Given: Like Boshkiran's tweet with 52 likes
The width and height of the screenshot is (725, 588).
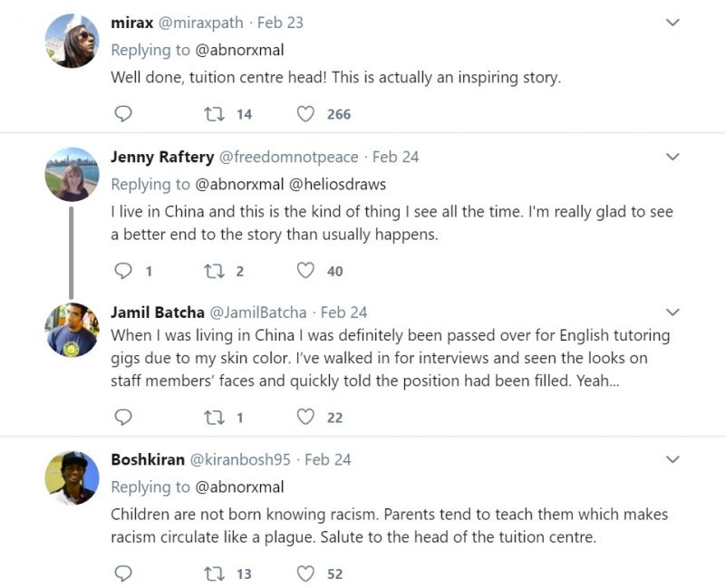Looking at the screenshot, I should pos(305,574).
